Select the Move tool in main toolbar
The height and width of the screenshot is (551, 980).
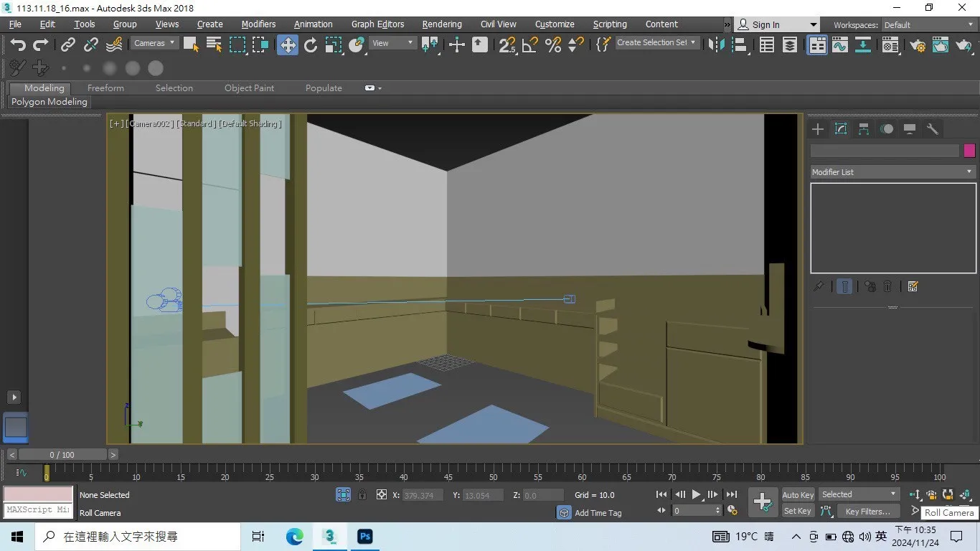click(x=287, y=45)
